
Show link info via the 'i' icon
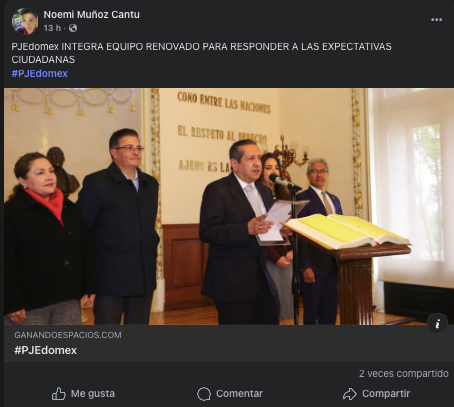[x=437, y=323]
